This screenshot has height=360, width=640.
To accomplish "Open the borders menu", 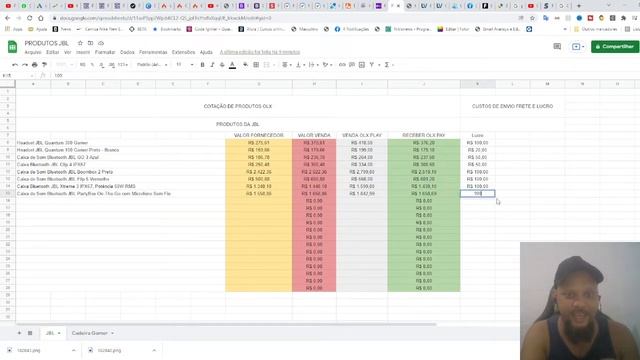I will point(256,65).
